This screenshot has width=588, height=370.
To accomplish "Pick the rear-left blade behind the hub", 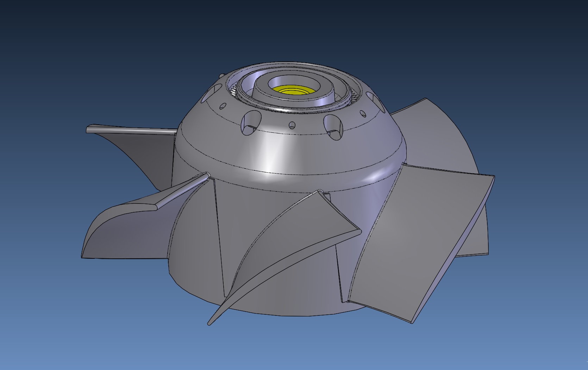I will pyautogui.click(x=141, y=148).
